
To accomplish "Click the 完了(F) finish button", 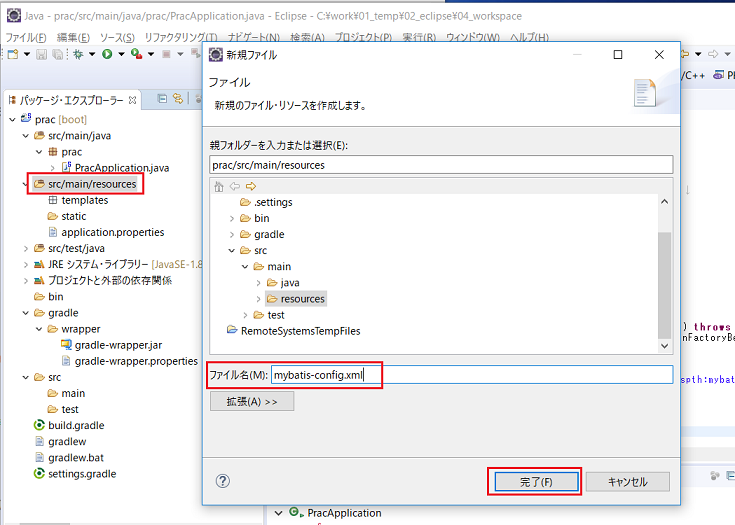I will coord(536,482).
